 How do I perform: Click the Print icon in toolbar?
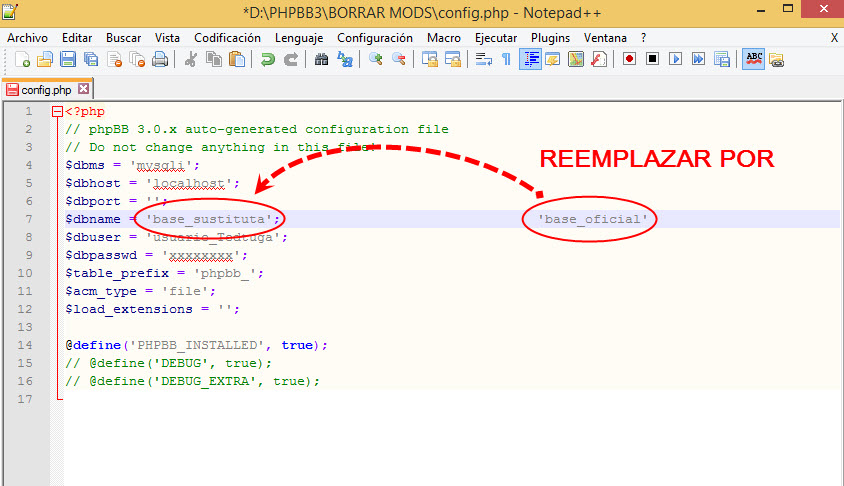coord(159,60)
